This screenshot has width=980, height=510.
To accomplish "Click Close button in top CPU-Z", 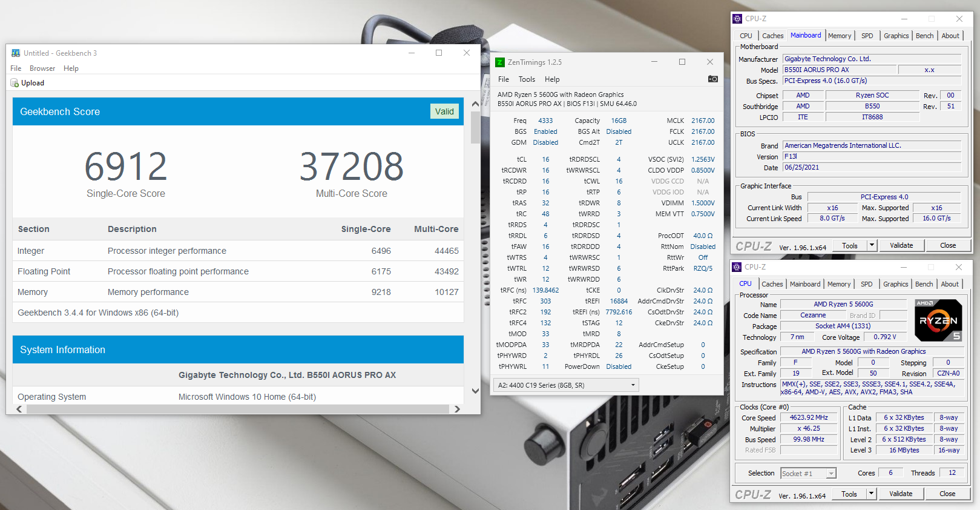I will [948, 245].
